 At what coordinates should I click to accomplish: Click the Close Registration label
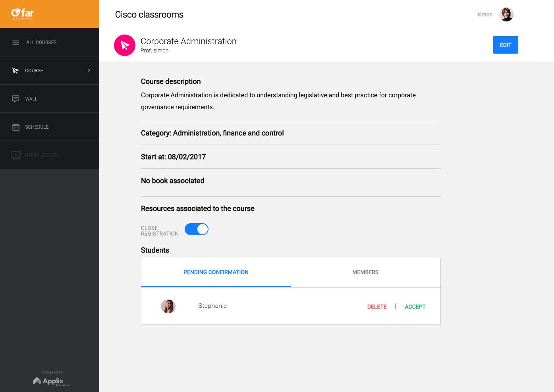(x=160, y=231)
